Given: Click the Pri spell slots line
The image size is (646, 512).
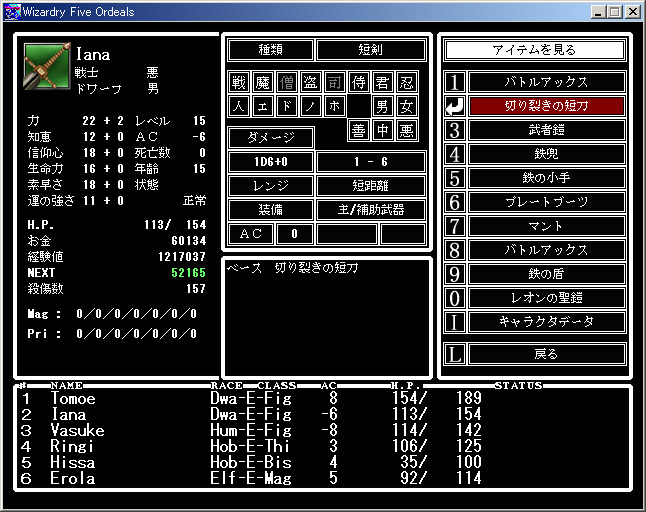Looking at the screenshot, I should [x=112, y=334].
